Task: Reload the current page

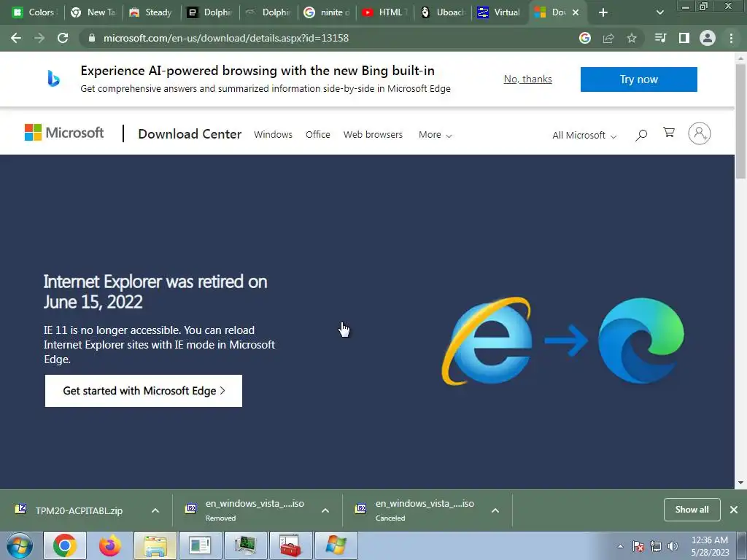Action: click(x=63, y=38)
